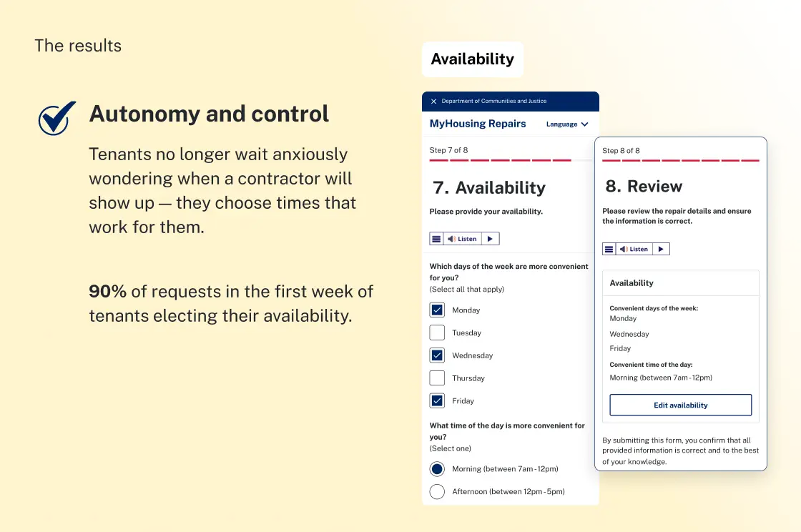The height and width of the screenshot is (532, 801).
Task: Check the Tuesday checkbox
Action: coord(436,332)
